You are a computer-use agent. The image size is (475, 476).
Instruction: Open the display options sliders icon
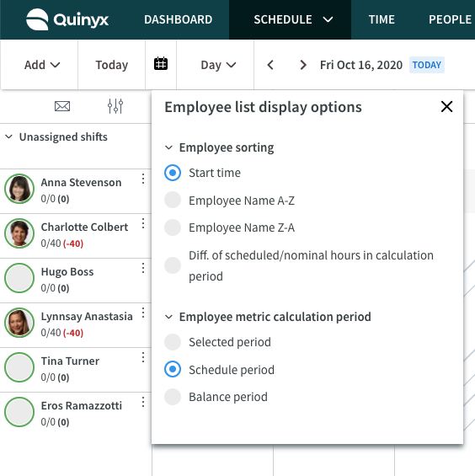click(x=115, y=106)
